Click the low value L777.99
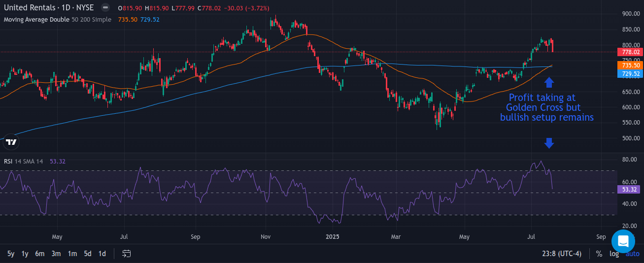This screenshot has width=644, height=263. pos(183,8)
